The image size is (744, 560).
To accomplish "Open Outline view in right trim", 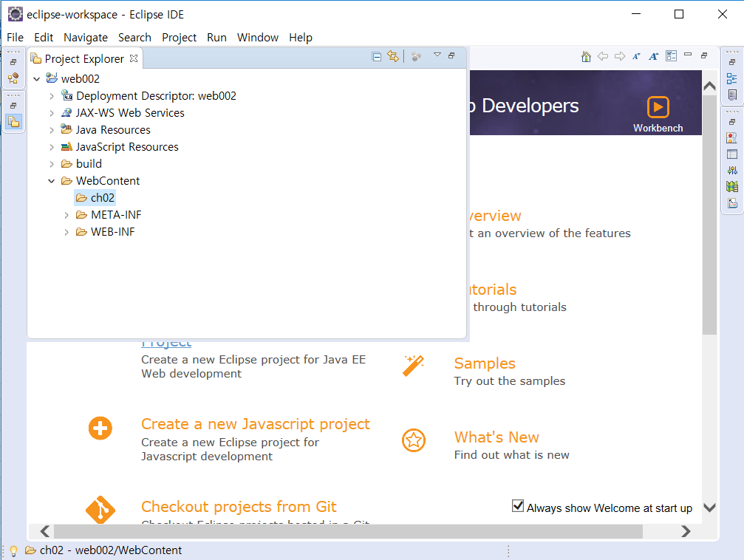I will (732, 79).
